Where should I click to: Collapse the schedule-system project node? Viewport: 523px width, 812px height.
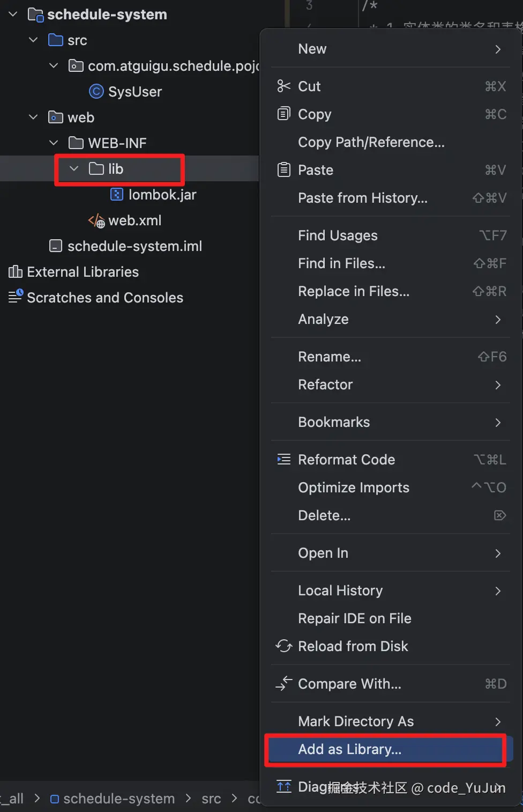pyautogui.click(x=13, y=14)
